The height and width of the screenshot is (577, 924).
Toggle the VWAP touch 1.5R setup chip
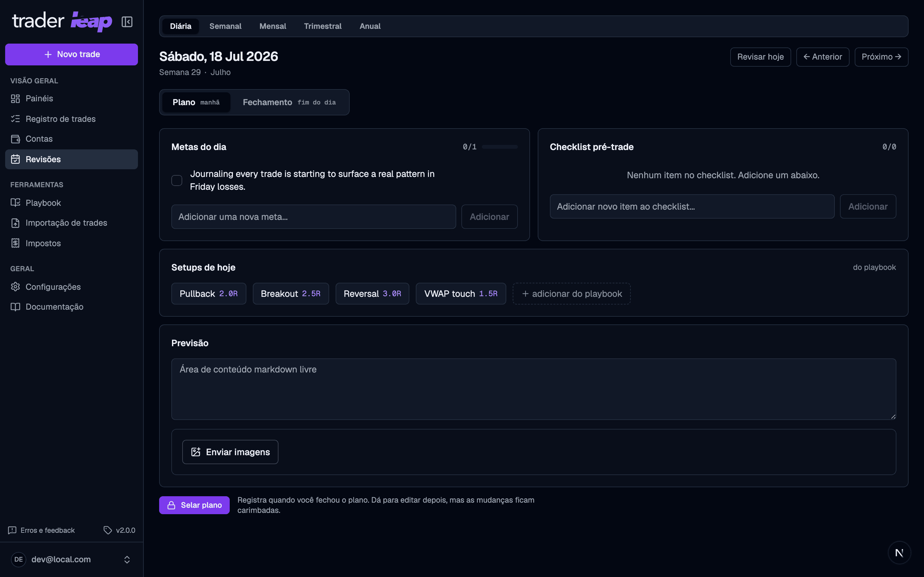point(460,293)
